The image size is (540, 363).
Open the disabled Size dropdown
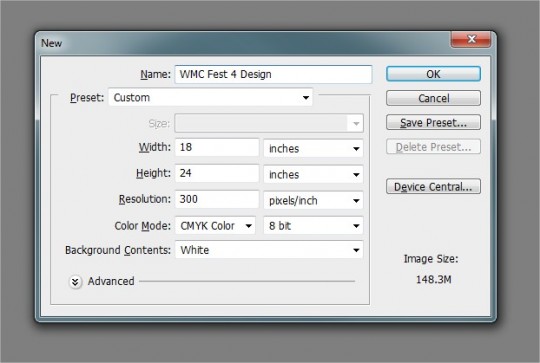click(x=269, y=123)
